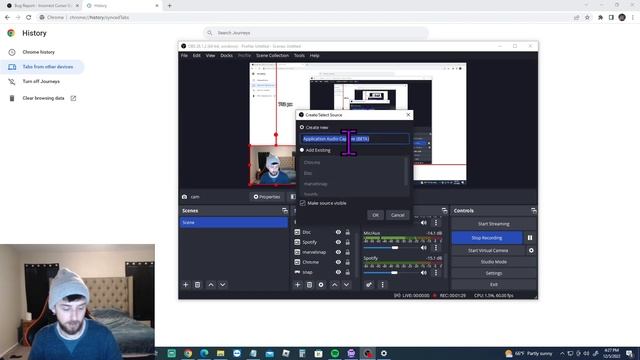Hide the Disc source with its eye icon
640x360 pixels.
coord(338,232)
